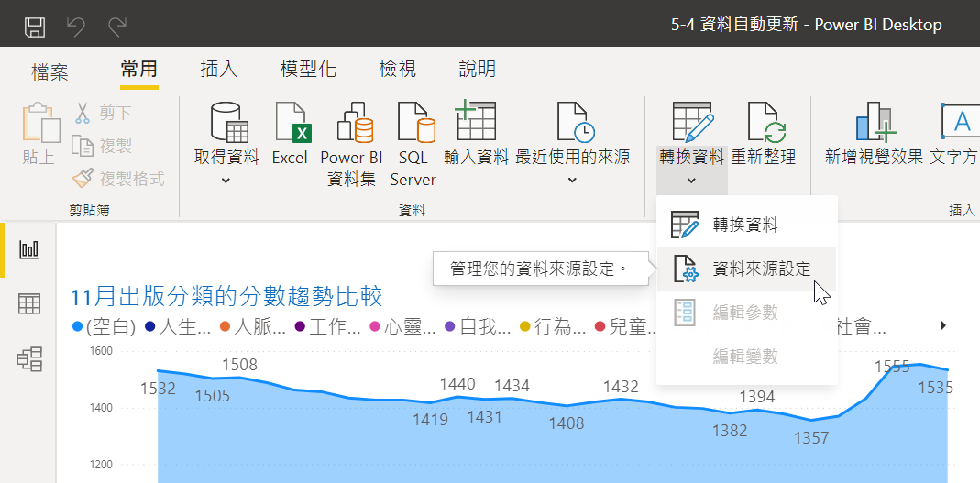Switch to Report view in sidebar
Viewport: 980px width, 483px height.
coord(29,250)
